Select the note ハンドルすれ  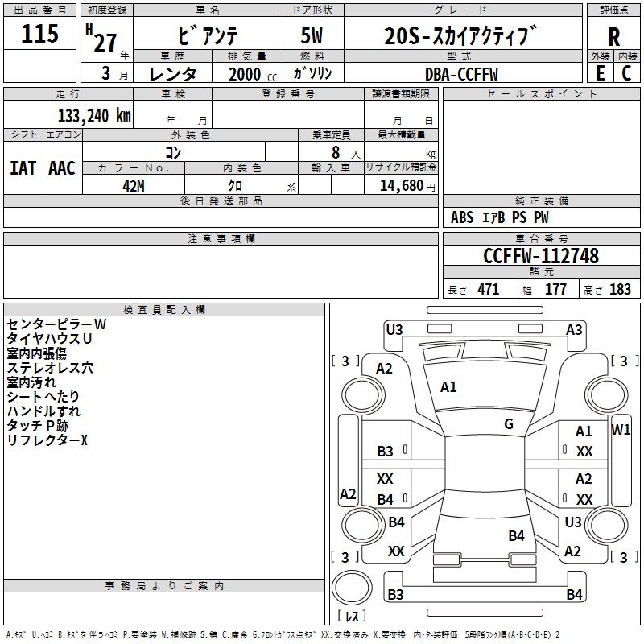[43, 411]
